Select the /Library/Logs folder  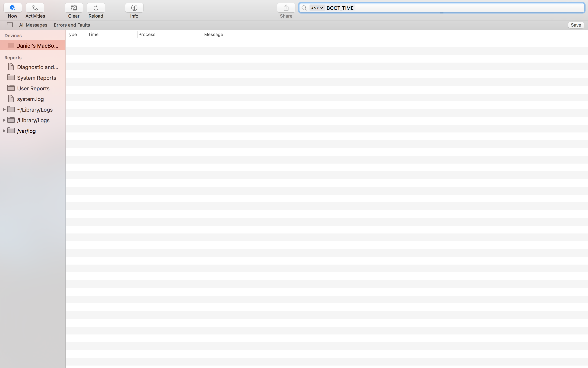32,120
